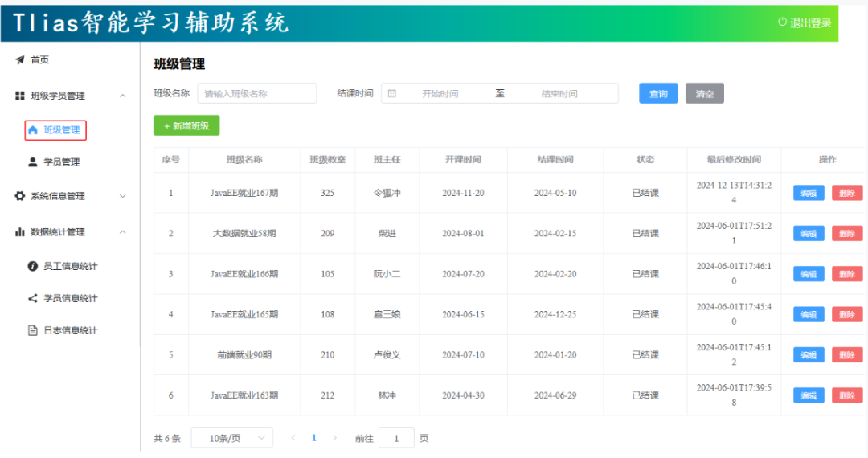Click the grid icon beside 班级学员管理
The width and height of the screenshot is (868, 458).
(x=20, y=96)
